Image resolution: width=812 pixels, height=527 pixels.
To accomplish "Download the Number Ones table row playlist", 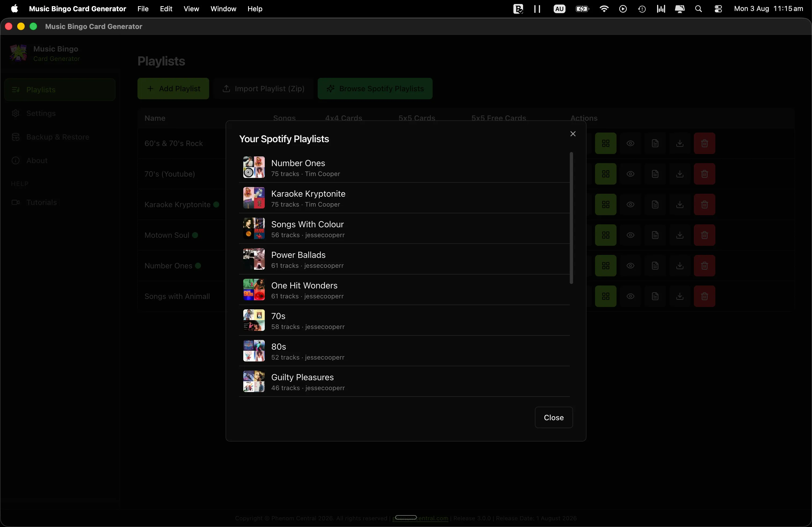I will [x=680, y=266].
